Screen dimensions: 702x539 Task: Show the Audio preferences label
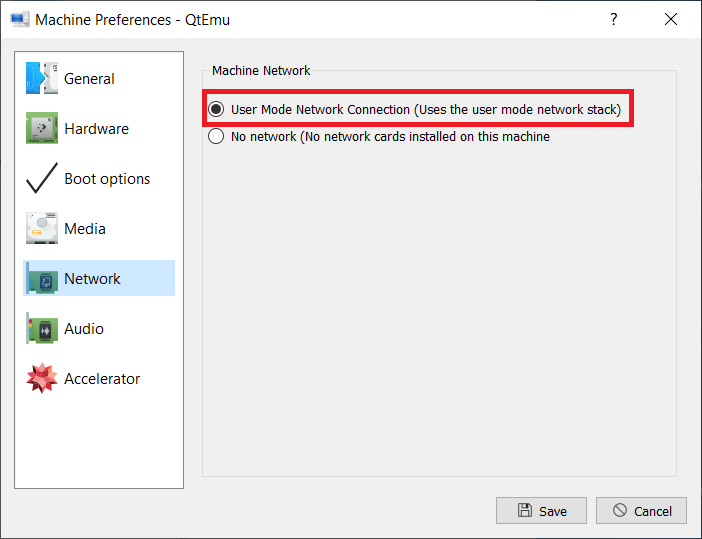coord(84,329)
